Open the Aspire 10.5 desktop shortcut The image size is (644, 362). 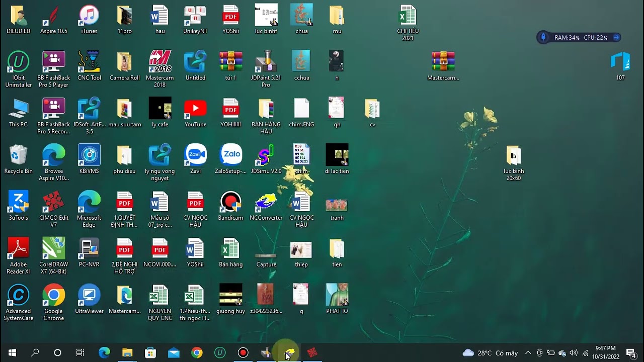pos(53,20)
